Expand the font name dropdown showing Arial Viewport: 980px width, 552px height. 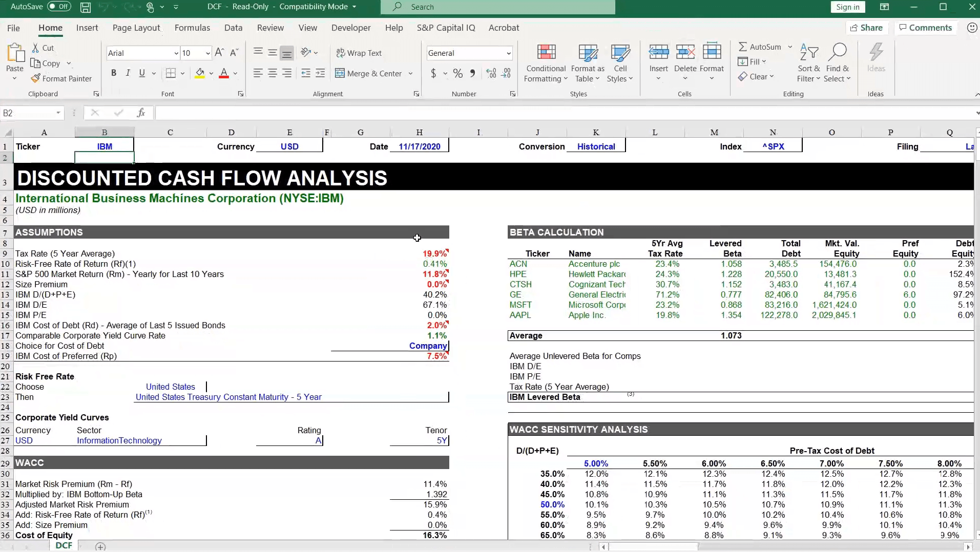pyautogui.click(x=176, y=53)
